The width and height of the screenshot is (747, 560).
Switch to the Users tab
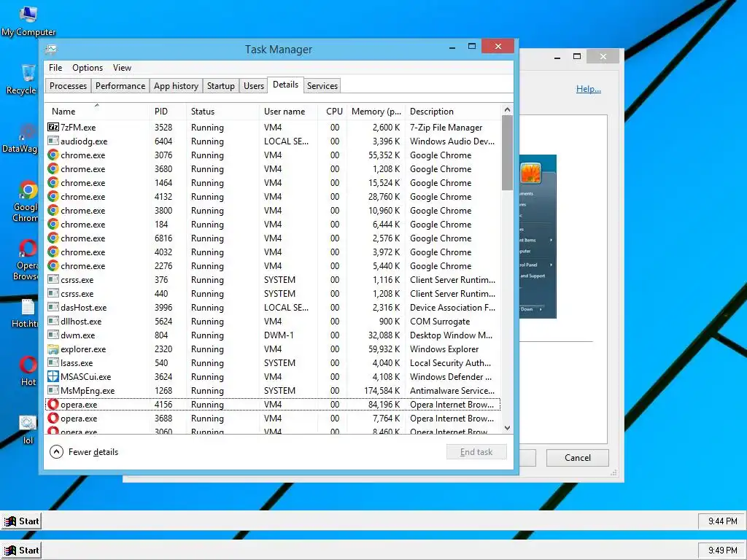(x=253, y=86)
